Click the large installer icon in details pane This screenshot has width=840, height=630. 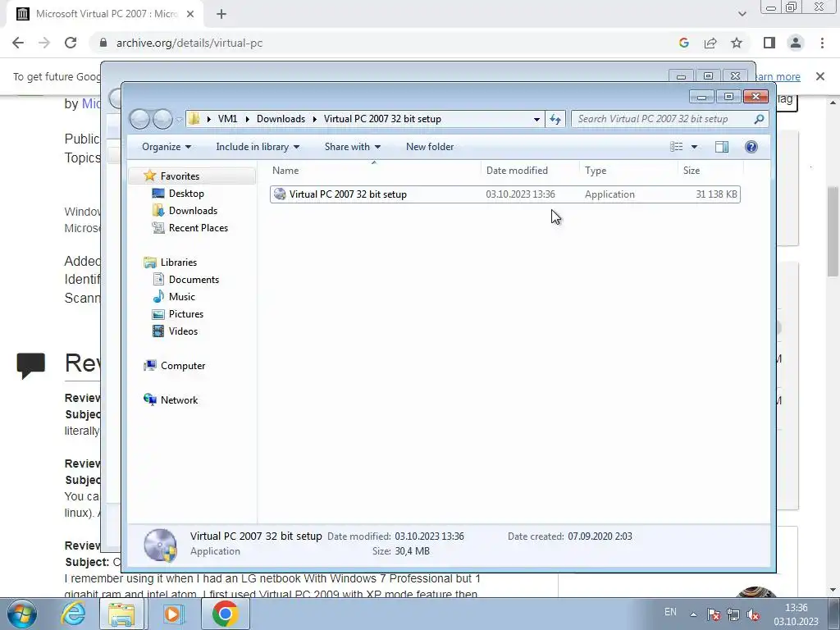coord(160,546)
